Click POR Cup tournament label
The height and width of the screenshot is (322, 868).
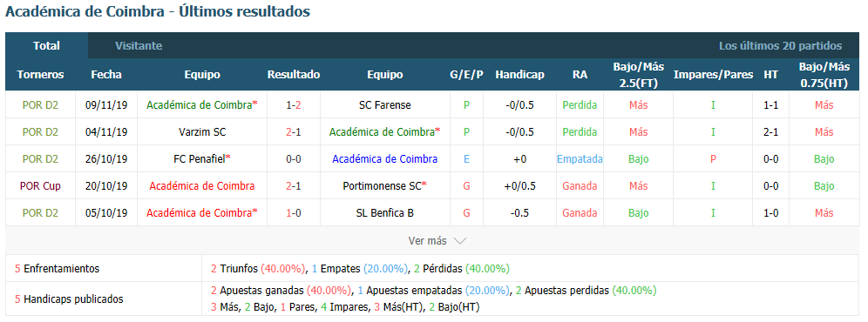[40, 186]
